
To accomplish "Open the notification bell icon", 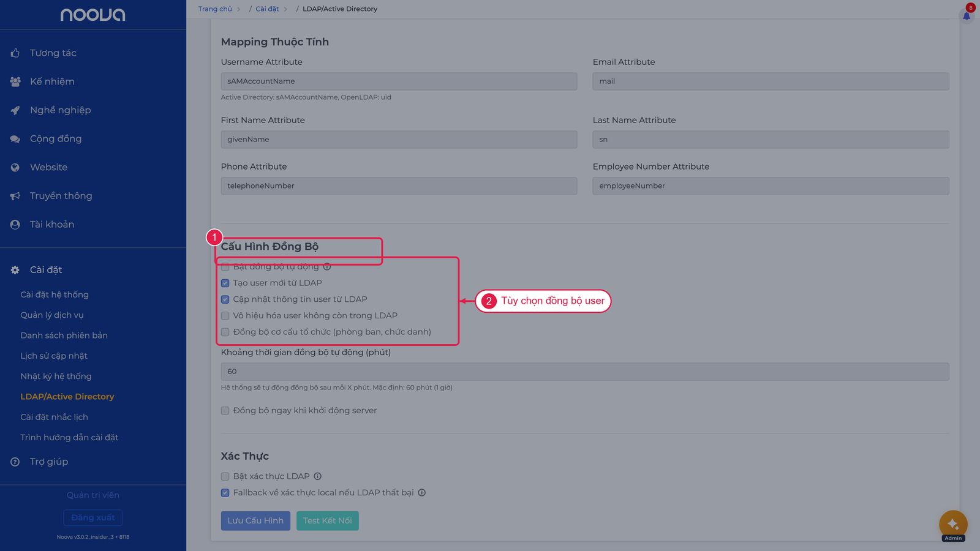I will [x=967, y=16].
